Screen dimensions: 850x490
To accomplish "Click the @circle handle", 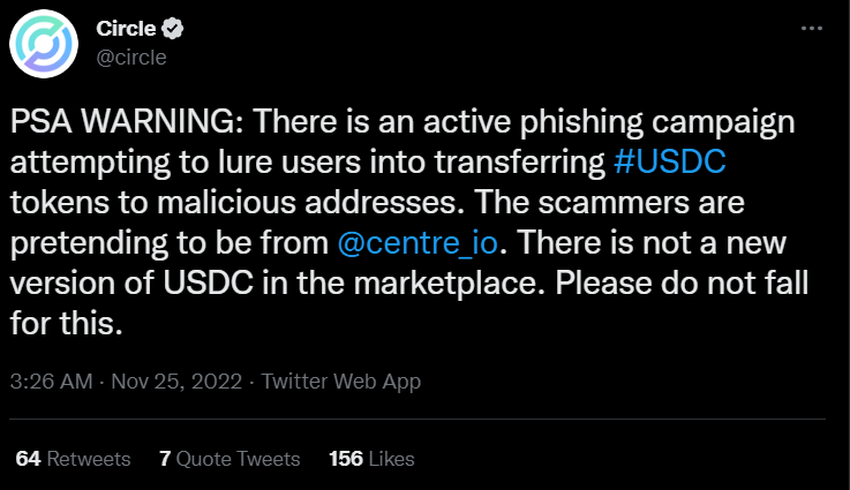I will pyautogui.click(x=131, y=56).
